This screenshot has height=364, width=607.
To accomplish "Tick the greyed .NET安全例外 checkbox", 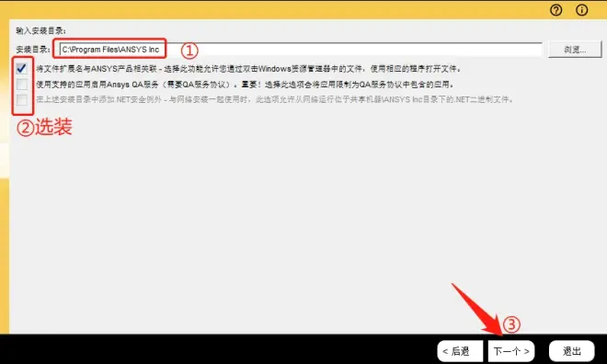I will [x=22, y=100].
